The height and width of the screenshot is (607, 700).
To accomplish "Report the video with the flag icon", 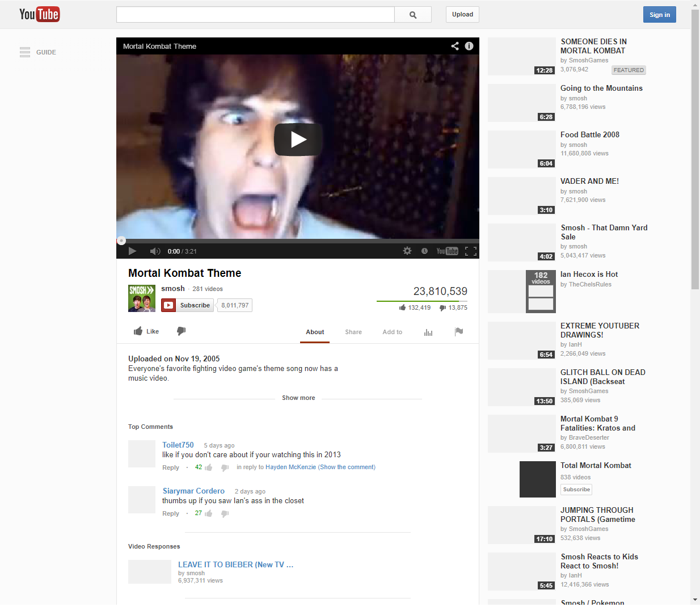I will coord(459,332).
